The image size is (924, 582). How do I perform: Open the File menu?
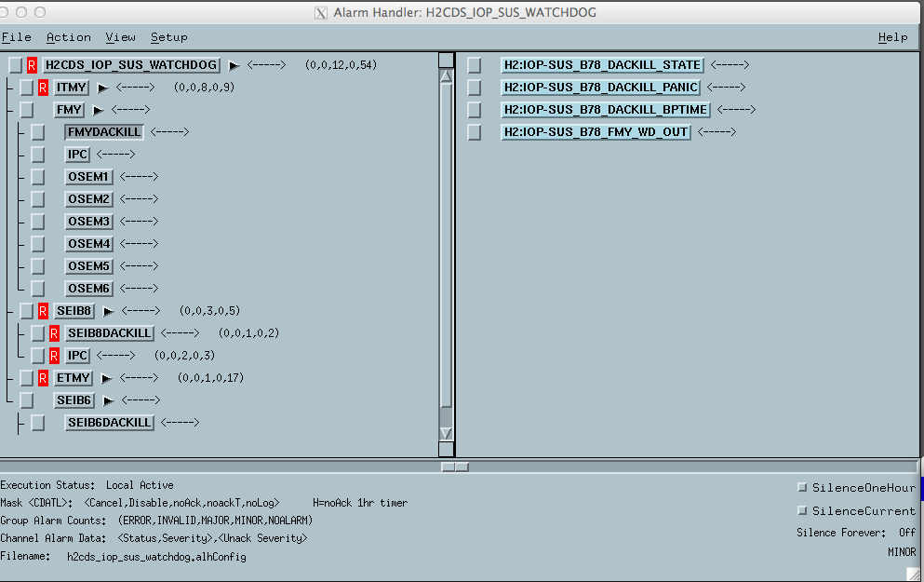[x=17, y=37]
